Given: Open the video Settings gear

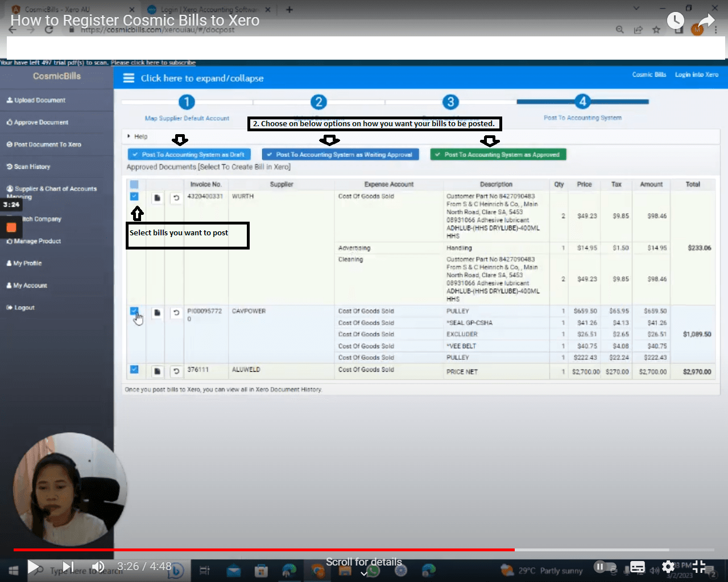Looking at the screenshot, I should pyautogui.click(x=668, y=567).
